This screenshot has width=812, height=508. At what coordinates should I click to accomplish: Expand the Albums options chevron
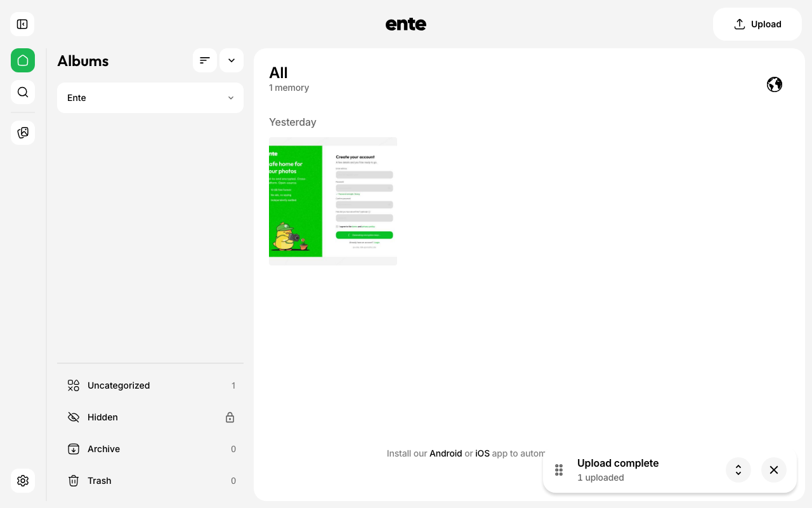tap(232, 60)
